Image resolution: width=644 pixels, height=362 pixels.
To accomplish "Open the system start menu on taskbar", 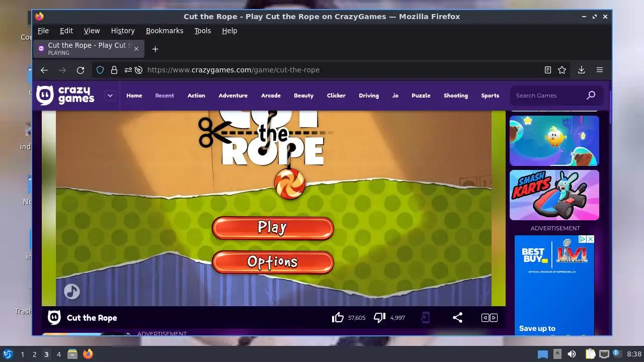I will pyautogui.click(x=8, y=354).
